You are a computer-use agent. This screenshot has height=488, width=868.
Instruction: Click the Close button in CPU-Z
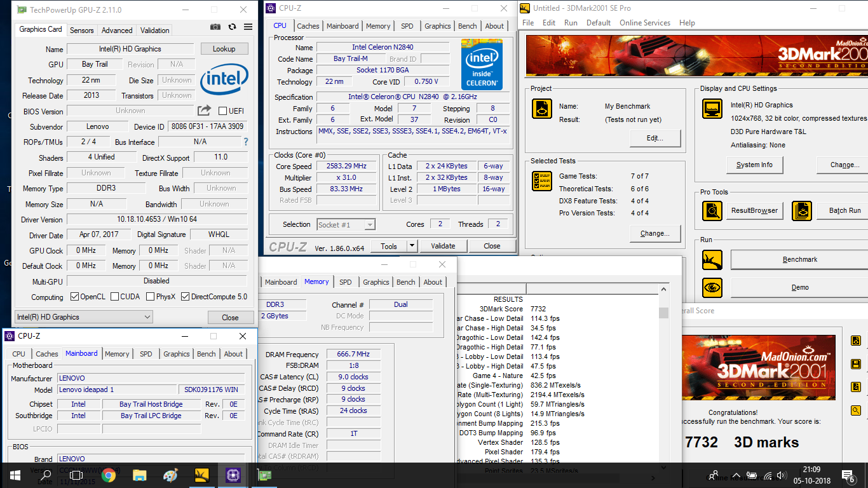tap(492, 246)
